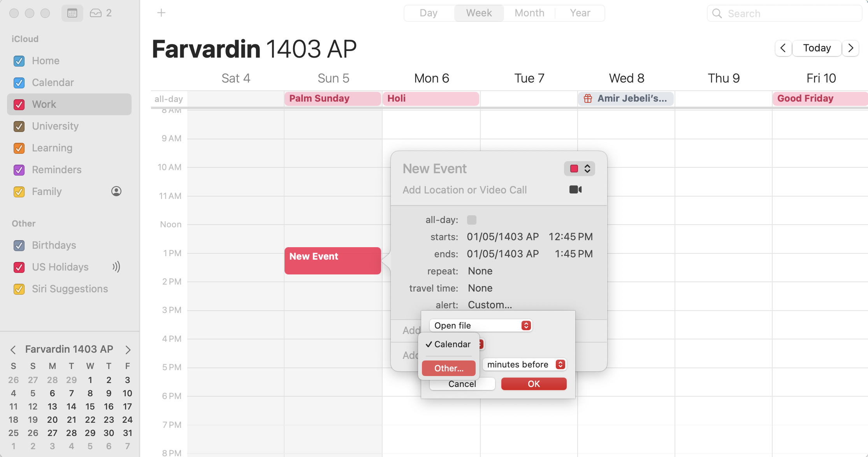Click the Family shared person icon
868x457 pixels.
pos(116,191)
